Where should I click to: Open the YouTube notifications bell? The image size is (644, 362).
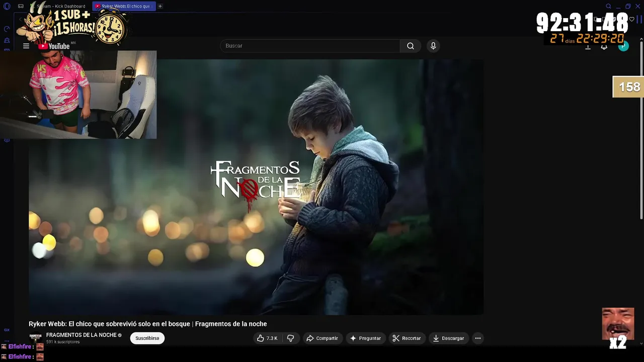point(604,46)
